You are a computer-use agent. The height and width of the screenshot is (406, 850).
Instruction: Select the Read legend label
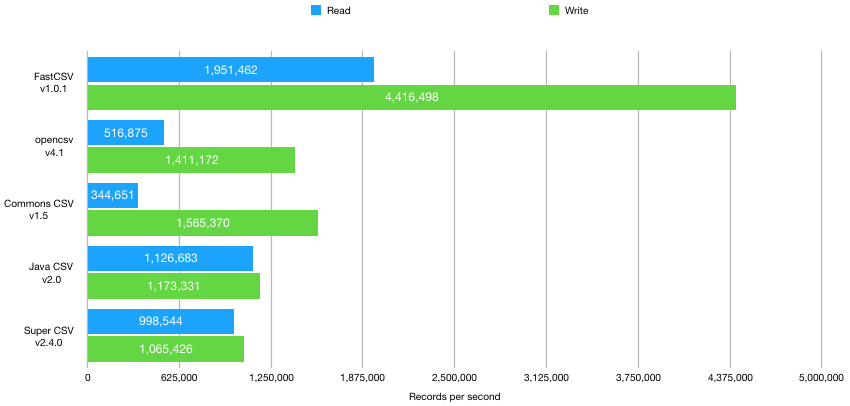[x=338, y=11]
